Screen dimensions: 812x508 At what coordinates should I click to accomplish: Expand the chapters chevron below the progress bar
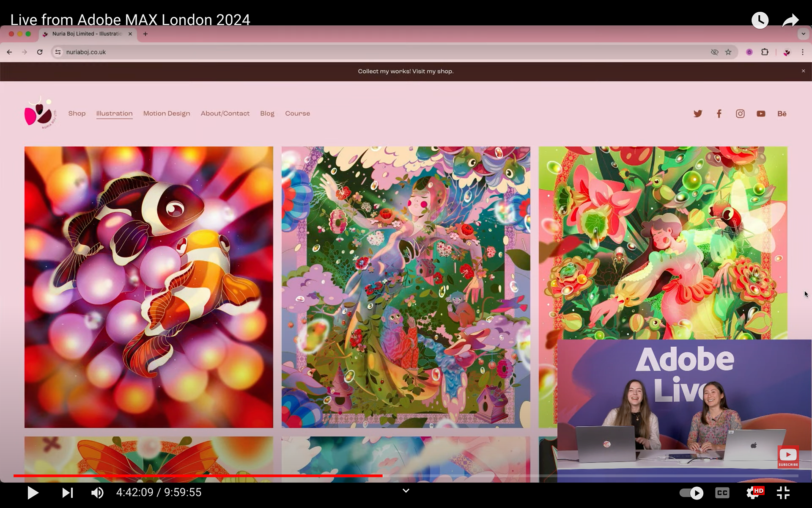pos(406,491)
